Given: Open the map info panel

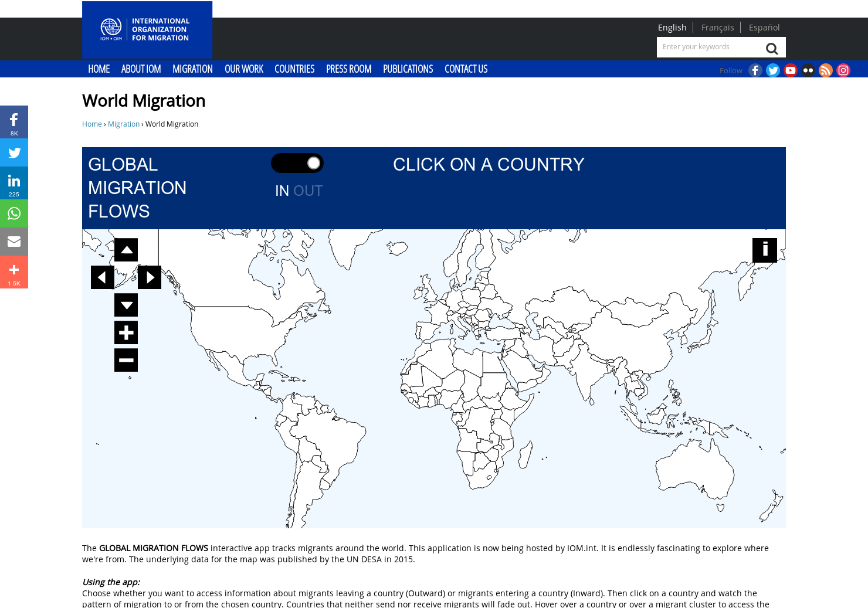Looking at the screenshot, I should pos(764,250).
